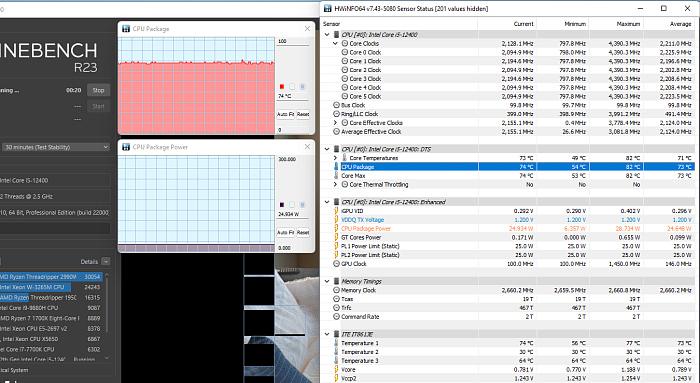This screenshot has height=383, width=700.
Task: Click the lightning icon beside GT Cores Power
Action: click(x=336, y=237)
